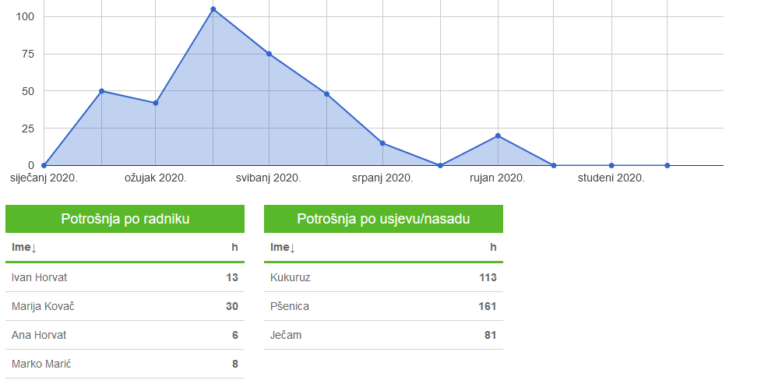Click the studeni 2020. axis label
Screen dimensions: 768x384
click(x=611, y=178)
